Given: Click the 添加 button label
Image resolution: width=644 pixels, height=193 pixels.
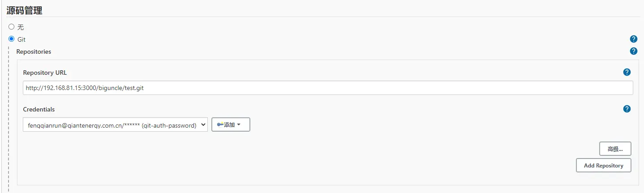Looking at the screenshot, I should 229,125.
